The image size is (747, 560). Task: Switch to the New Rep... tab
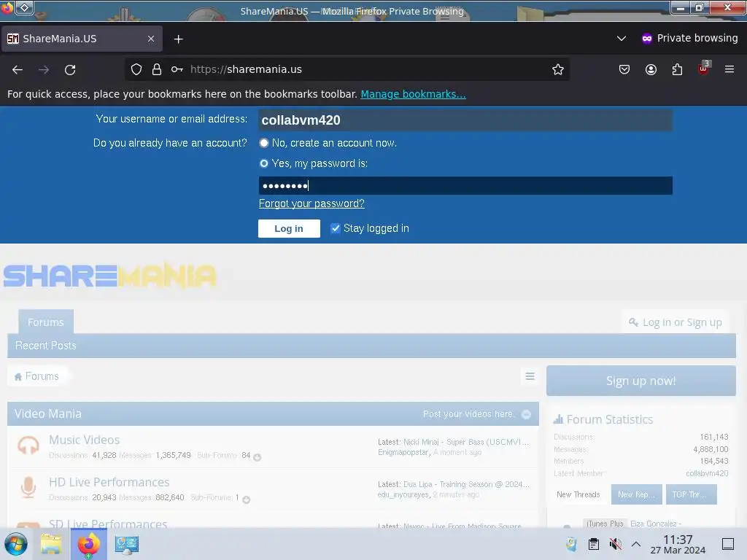(636, 494)
